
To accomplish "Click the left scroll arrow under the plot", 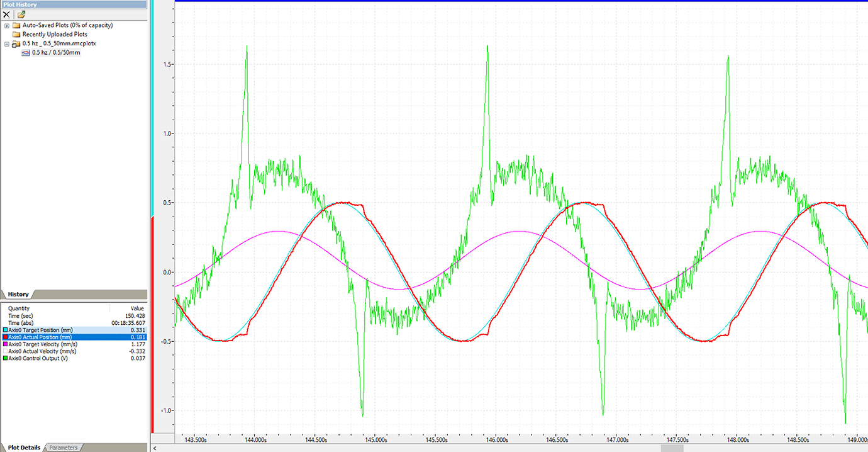I will tap(156, 448).
